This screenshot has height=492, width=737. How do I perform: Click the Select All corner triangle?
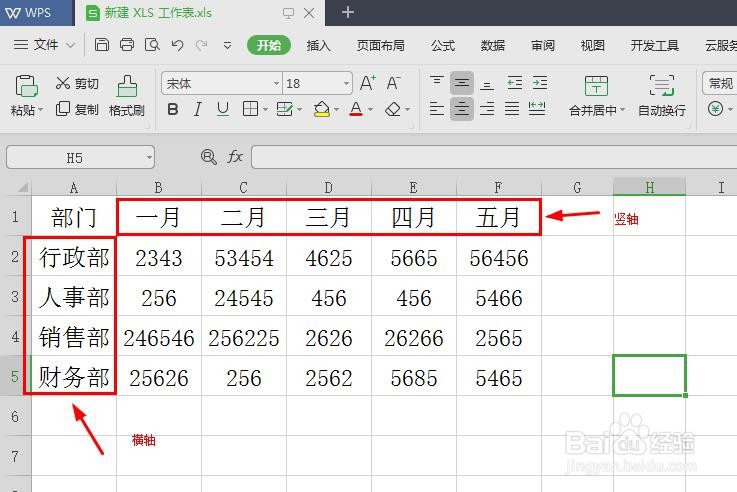22,188
